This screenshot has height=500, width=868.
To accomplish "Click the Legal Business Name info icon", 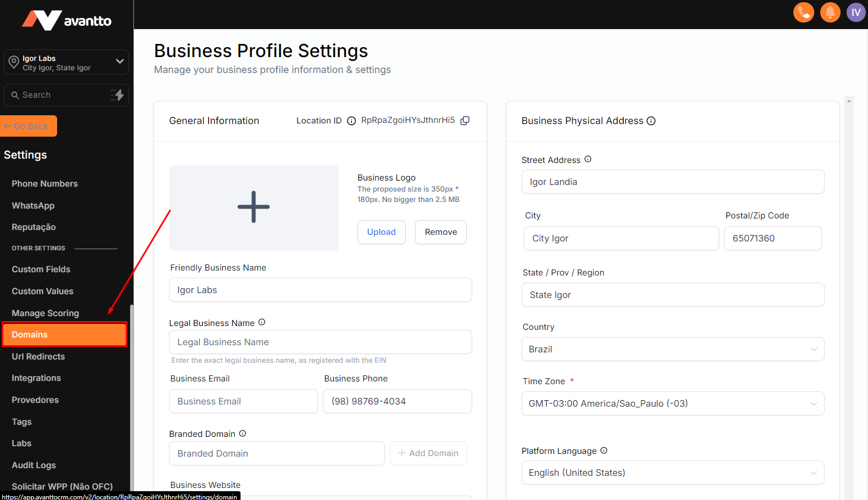I will click(x=262, y=322).
